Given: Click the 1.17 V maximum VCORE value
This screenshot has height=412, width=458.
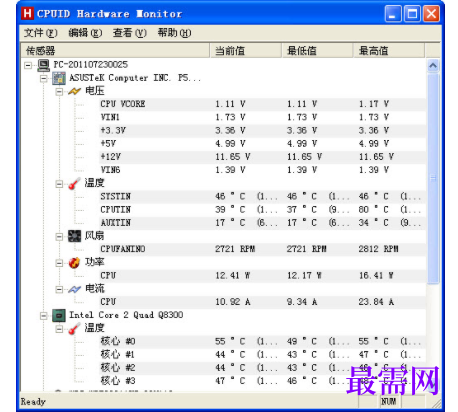Looking at the screenshot, I should (374, 104).
